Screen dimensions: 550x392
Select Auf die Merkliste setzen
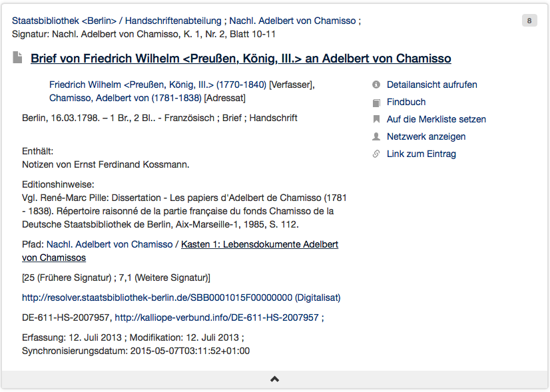click(436, 119)
